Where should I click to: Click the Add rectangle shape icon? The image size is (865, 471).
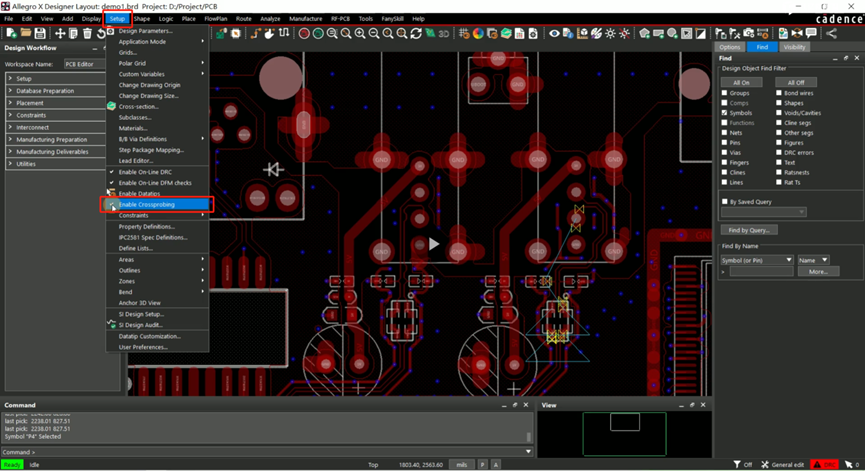click(x=658, y=34)
